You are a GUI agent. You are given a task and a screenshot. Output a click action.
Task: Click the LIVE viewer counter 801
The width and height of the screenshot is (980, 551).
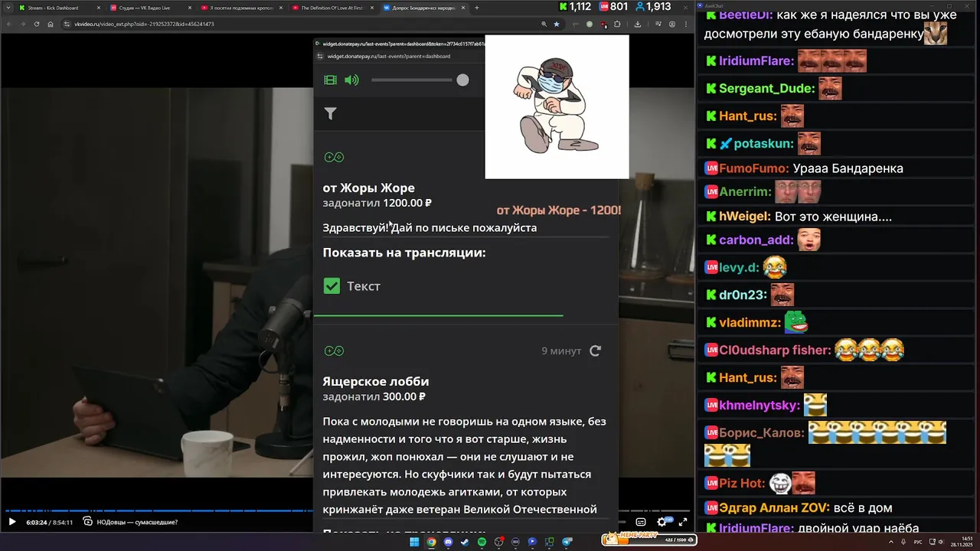613,7
